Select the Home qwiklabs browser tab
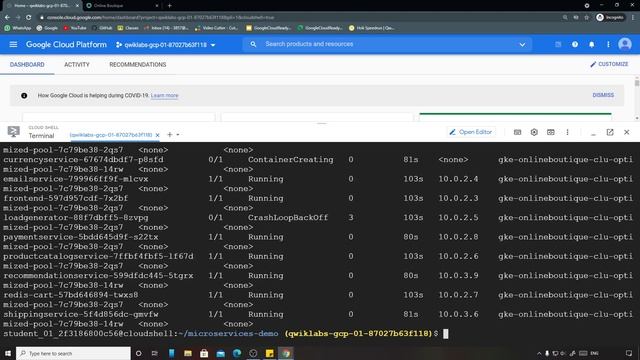This screenshot has height=360, width=640. (42, 6)
